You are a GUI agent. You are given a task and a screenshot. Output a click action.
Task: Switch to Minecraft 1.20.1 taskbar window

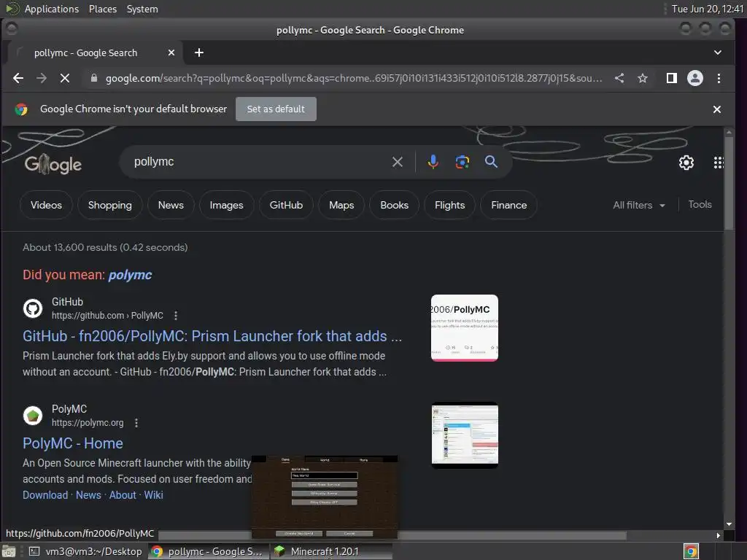pos(332,551)
